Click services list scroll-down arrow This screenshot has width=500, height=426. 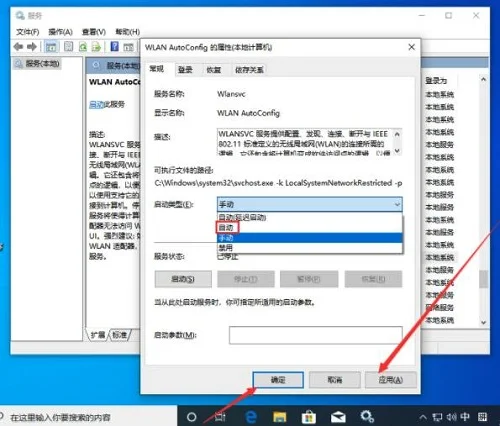483,322
